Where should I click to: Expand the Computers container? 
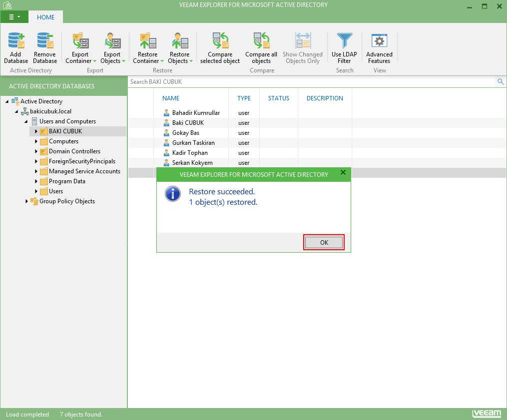click(36, 141)
